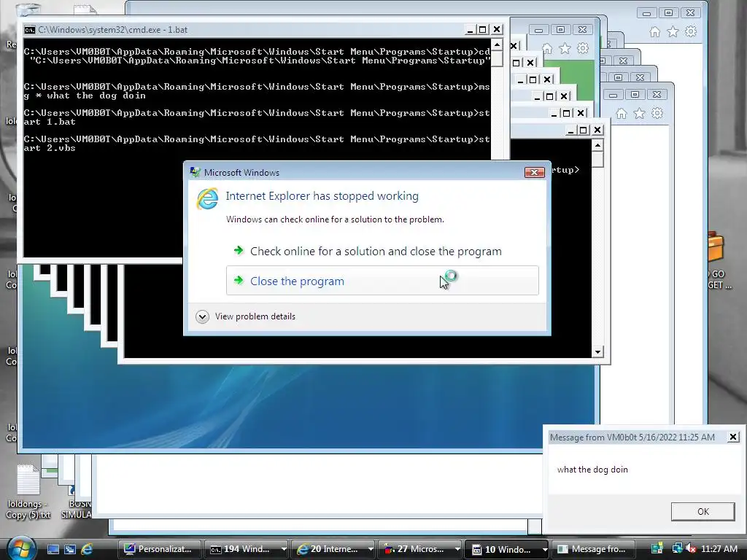Click the leftmost system tray icon
The width and height of the screenshot is (747, 560).
point(657,549)
